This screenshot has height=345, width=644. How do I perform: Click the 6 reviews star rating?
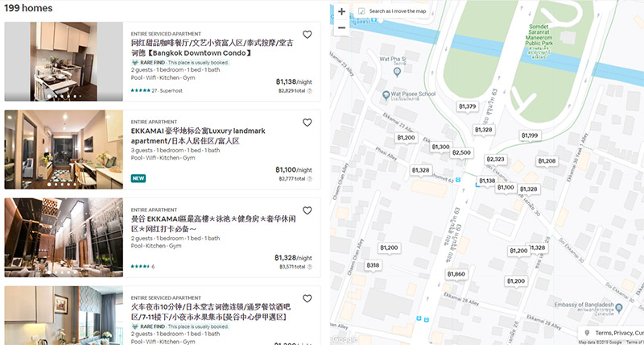pyautogui.click(x=142, y=267)
